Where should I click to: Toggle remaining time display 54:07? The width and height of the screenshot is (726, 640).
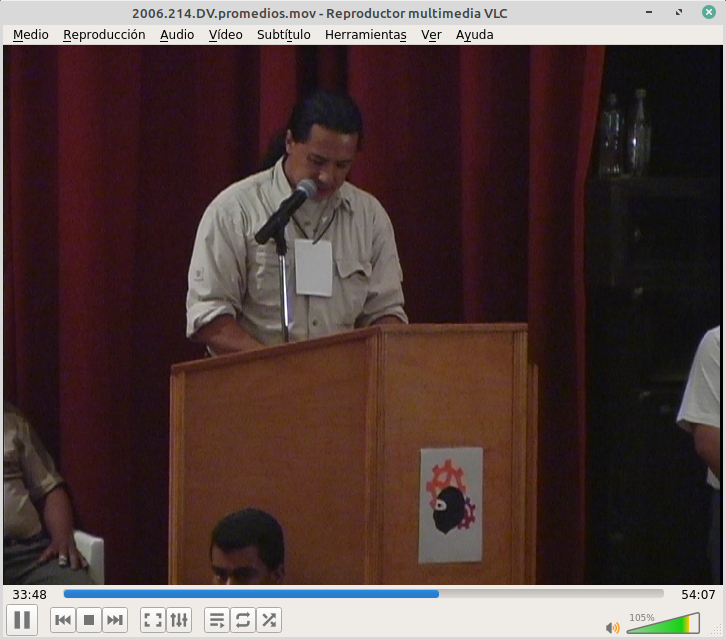point(698,595)
